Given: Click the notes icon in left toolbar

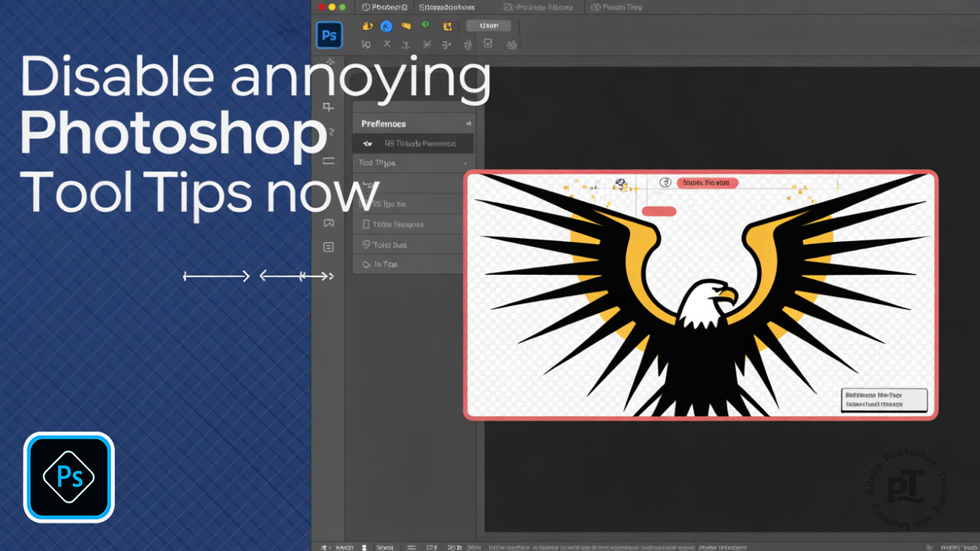Looking at the screenshot, I should click(x=328, y=246).
